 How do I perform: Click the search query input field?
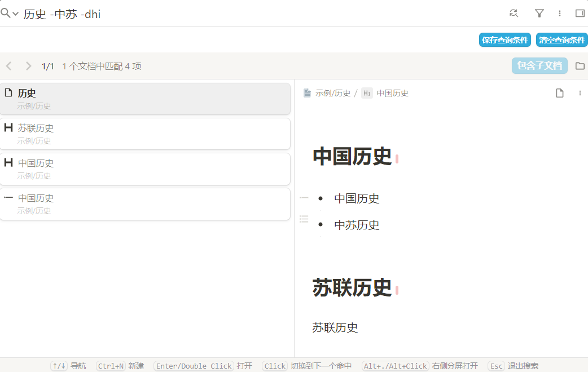click(262, 14)
